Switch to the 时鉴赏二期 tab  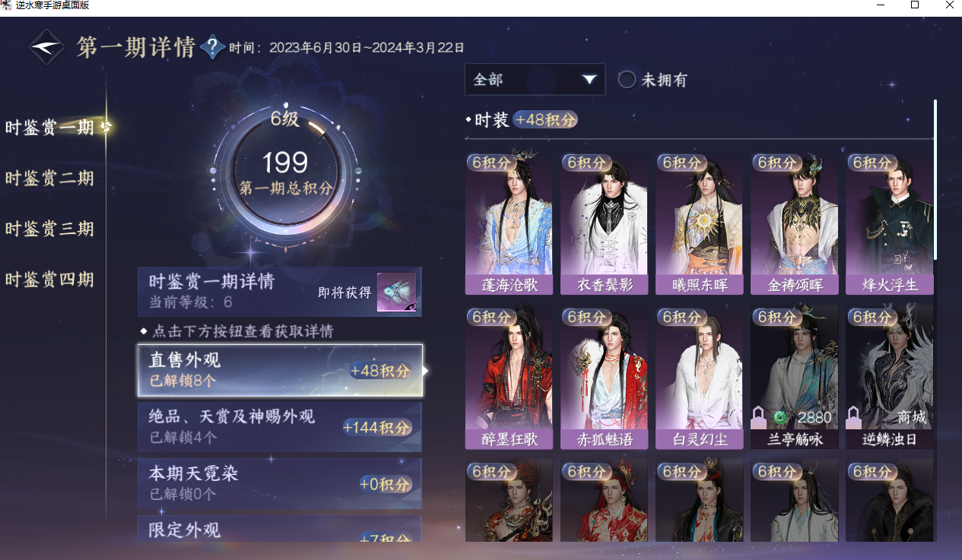pos(50,178)
